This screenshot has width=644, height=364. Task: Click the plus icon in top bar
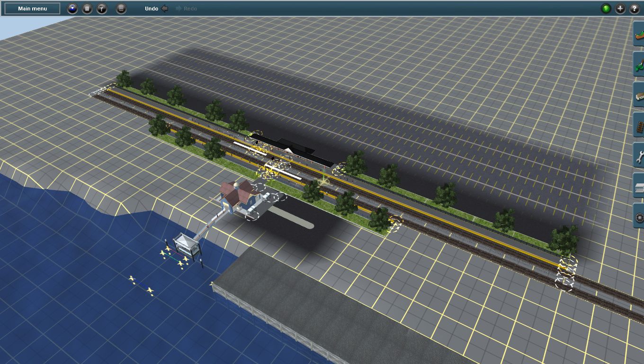tap(620, 9)
